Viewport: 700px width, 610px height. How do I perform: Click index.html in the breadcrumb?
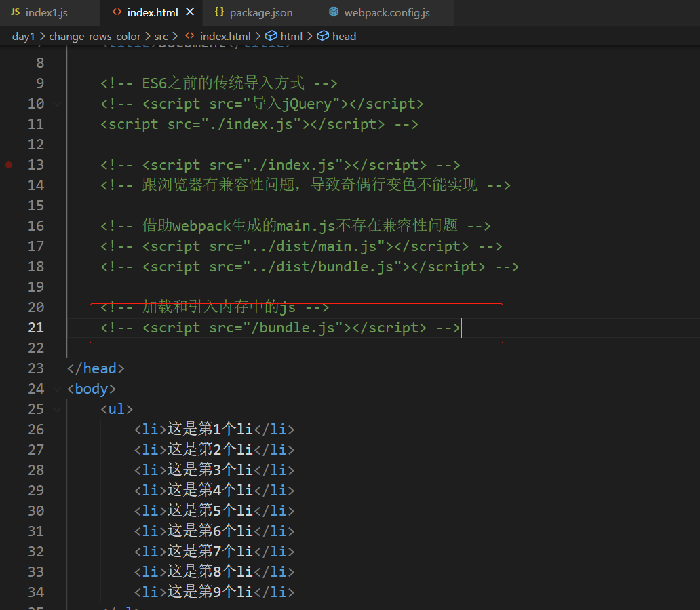tap(225, 36)
